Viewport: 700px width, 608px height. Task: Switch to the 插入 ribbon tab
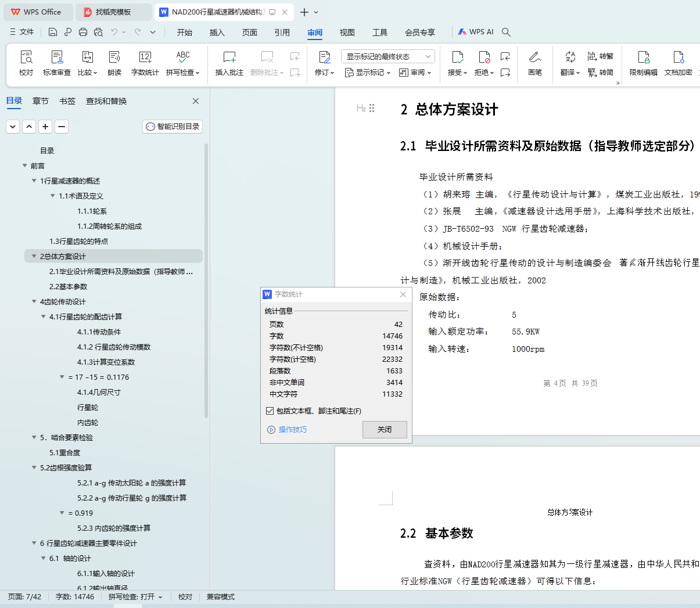[x=217, y=33]
